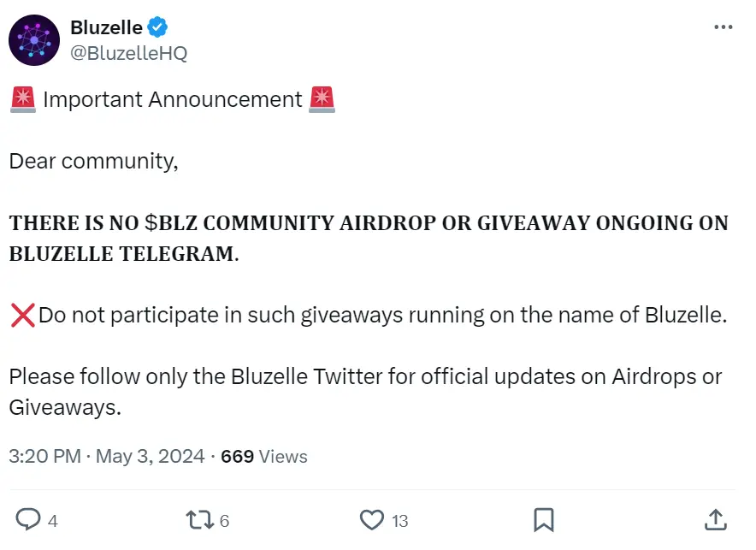Bookmark the tweet using the bookmark icon
The image size is (756, 550).
click(x=544, y=519)
